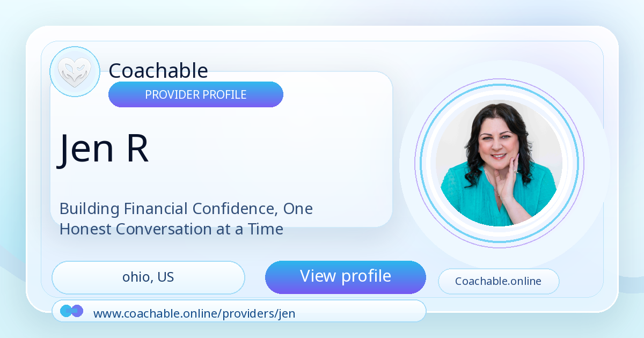Click the ohio, US location pill
The image size is (644, 338).
[x=148, y=278]
